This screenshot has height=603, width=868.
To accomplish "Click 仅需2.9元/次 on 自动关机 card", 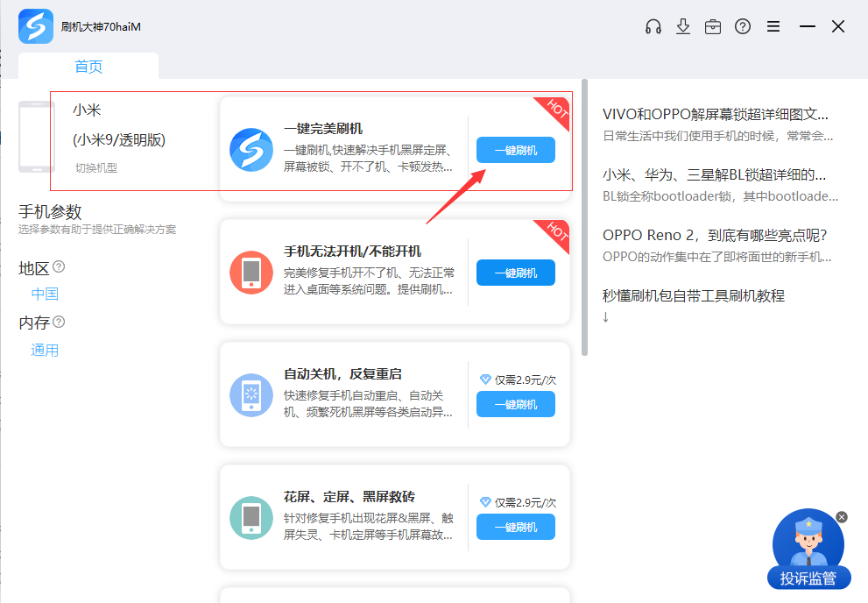I will [526, 380].
